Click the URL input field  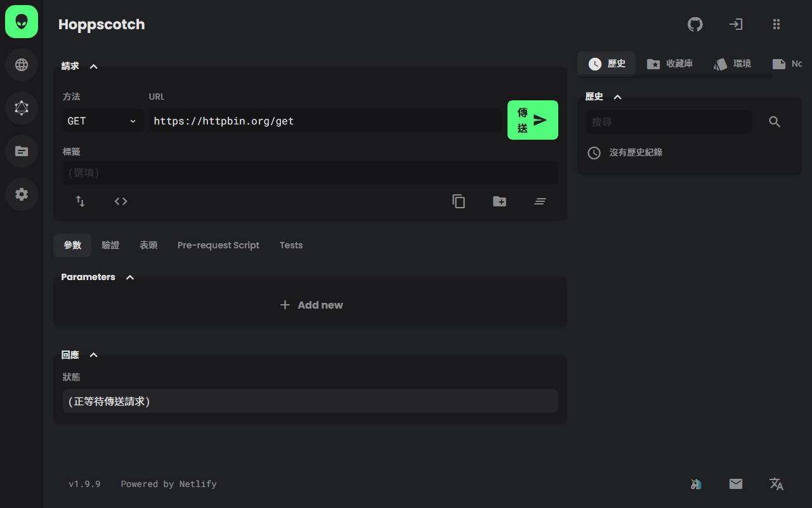325,121
